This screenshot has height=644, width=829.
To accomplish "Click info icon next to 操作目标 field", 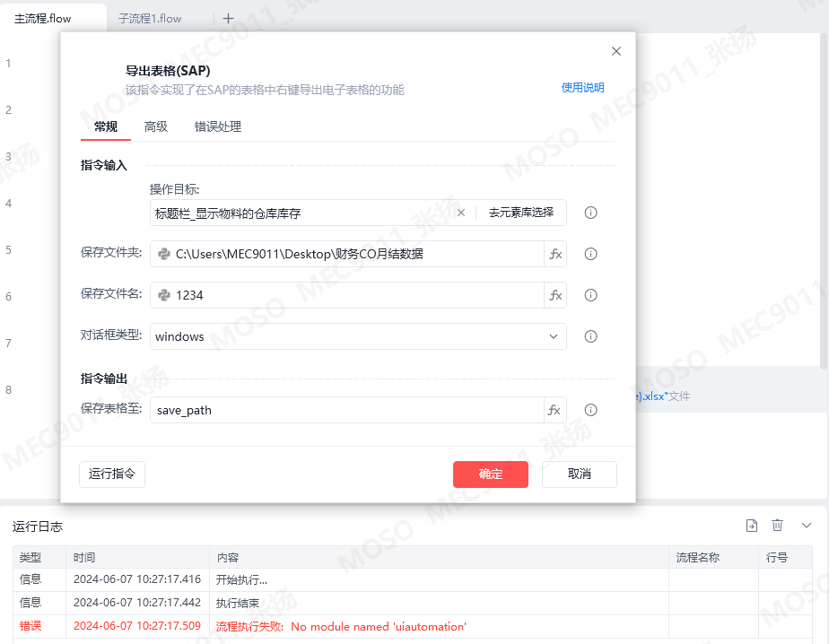I will [590, 213].
